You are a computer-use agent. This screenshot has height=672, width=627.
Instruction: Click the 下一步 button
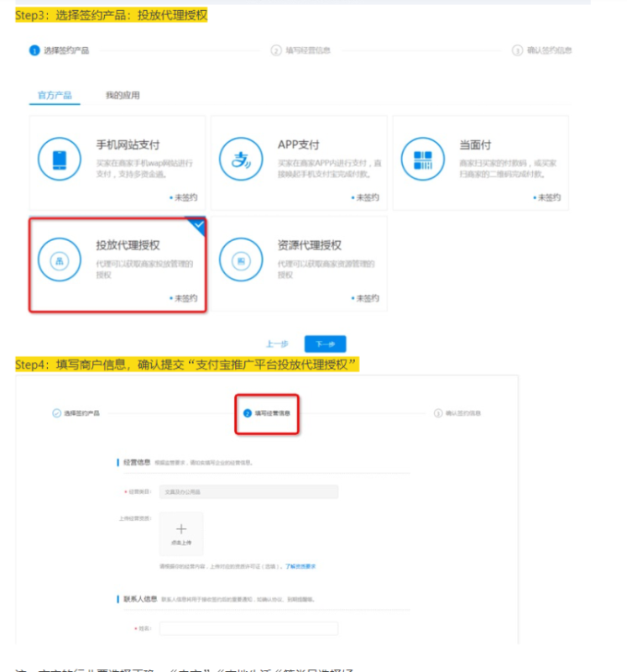click(x=325, y=344)
